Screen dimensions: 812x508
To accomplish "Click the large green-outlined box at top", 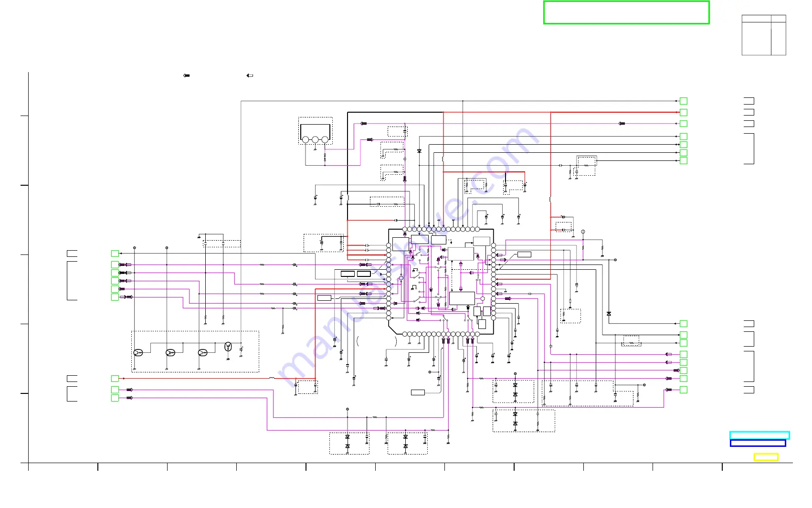I will point(626,12).
